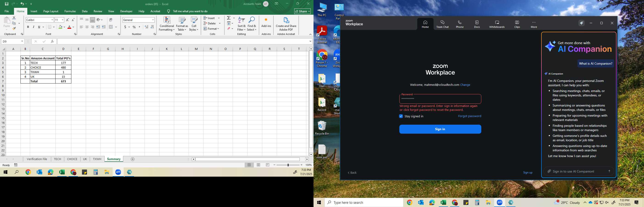Open Team Chat in Zoom Workplace
Screen dimensions: 644x207
tap(442, 24)
